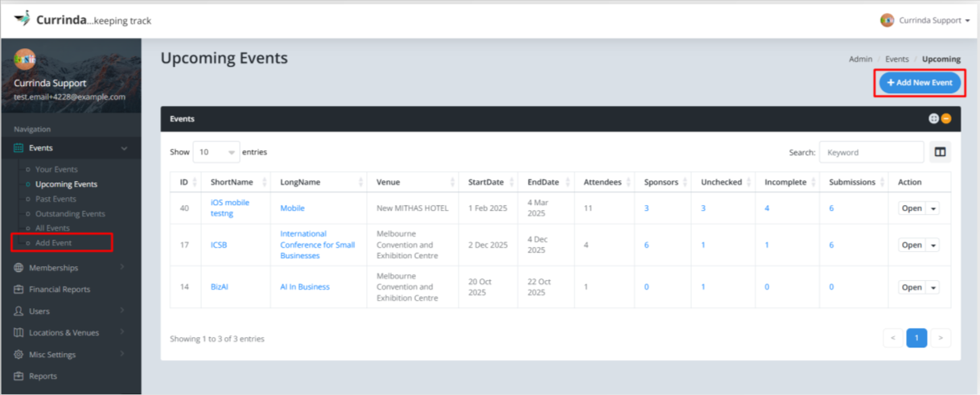
Task: Click the Financial Reports briefcase icon
Action: [19, 290]
